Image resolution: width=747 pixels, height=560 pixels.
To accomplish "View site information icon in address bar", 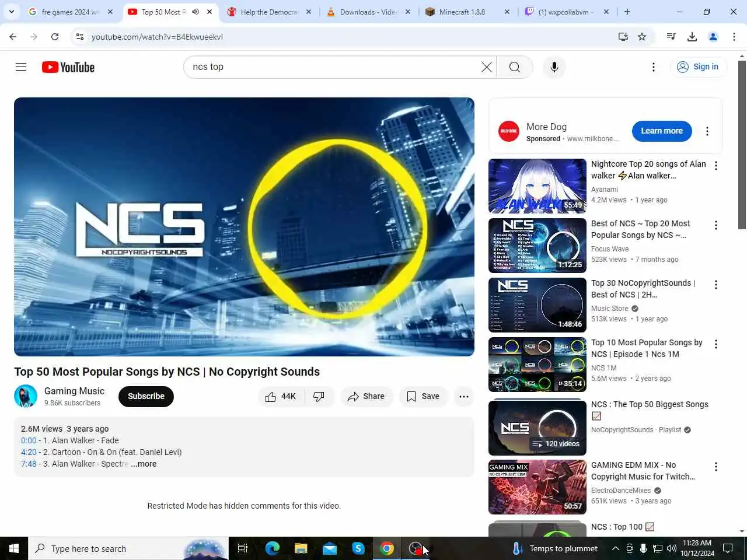I will coord(80,37).
